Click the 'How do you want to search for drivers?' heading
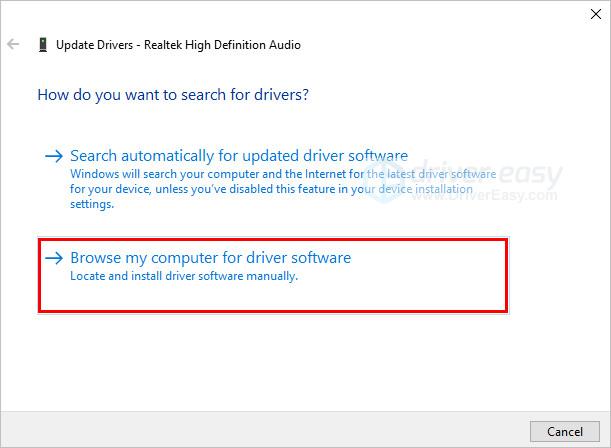Viewport: 611px width, 448px height. [x=173, y=95]
